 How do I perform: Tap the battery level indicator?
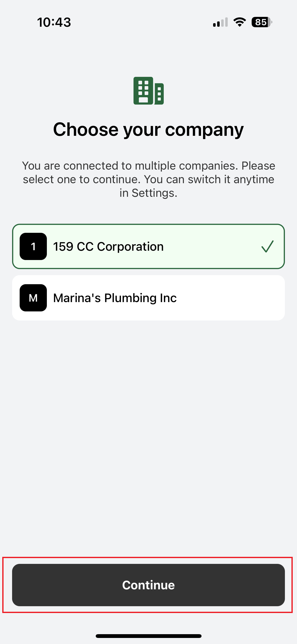[x=261, y=22]
